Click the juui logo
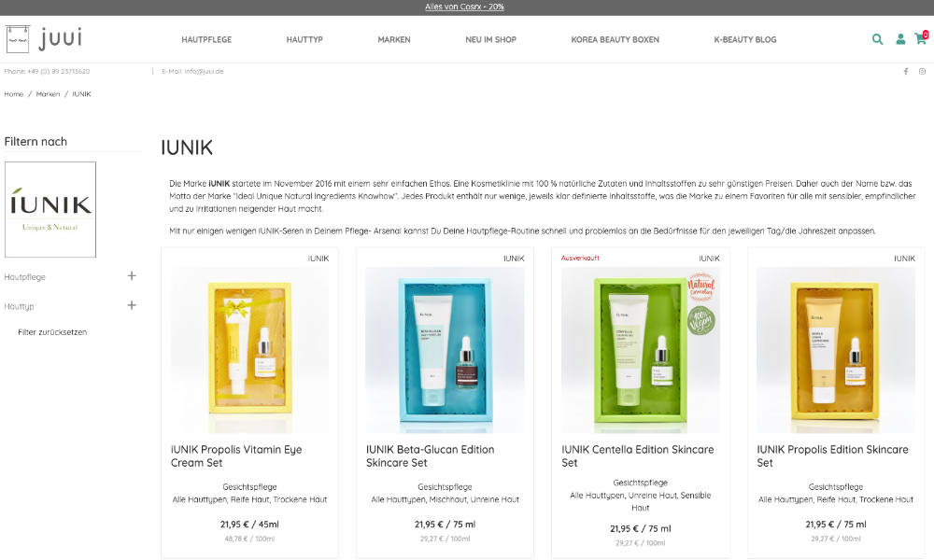 pos(44,38)
